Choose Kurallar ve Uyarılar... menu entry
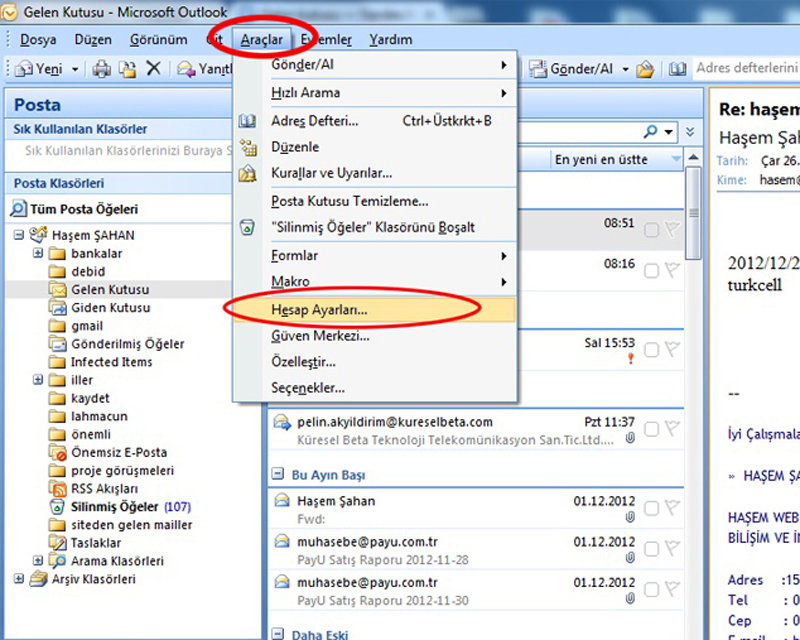 tap(375, 174)
